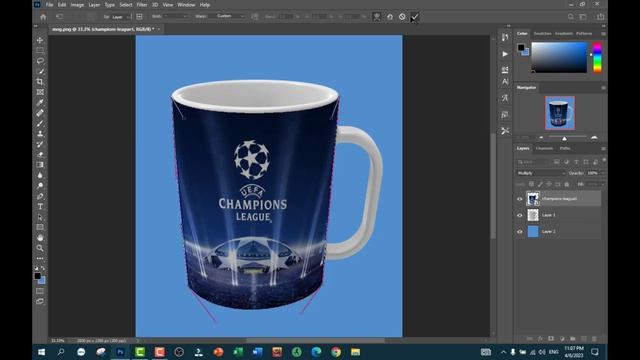Select the Brush tool

tap(40, 123)
